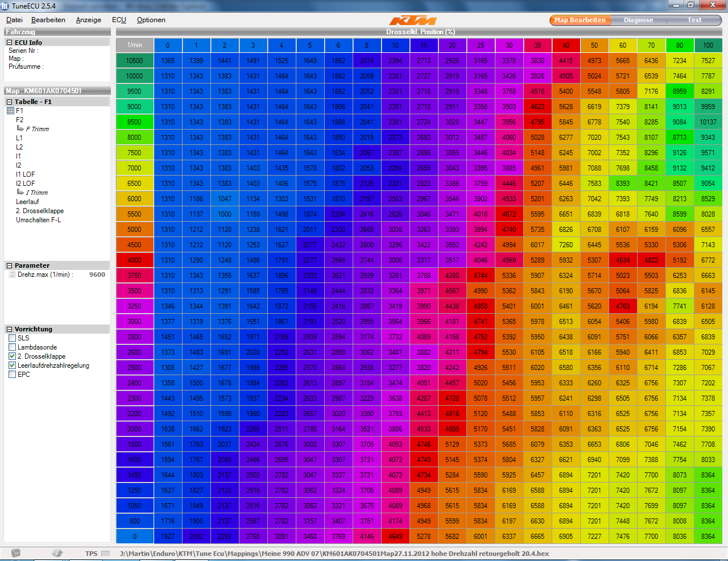The image size is (728, 561).
Task: Click the Drehz.max stepper arrows
Action: pyautogui.click(x=13, y=275)
